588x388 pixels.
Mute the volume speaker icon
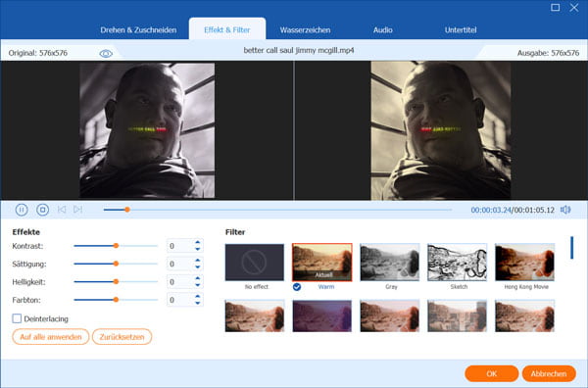point(565,210)
